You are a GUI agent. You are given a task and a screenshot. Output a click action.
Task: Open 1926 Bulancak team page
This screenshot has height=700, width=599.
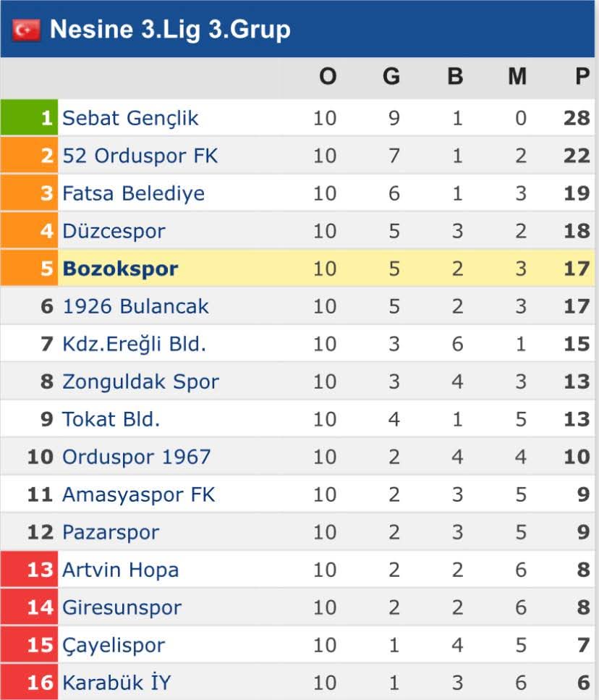135,306
